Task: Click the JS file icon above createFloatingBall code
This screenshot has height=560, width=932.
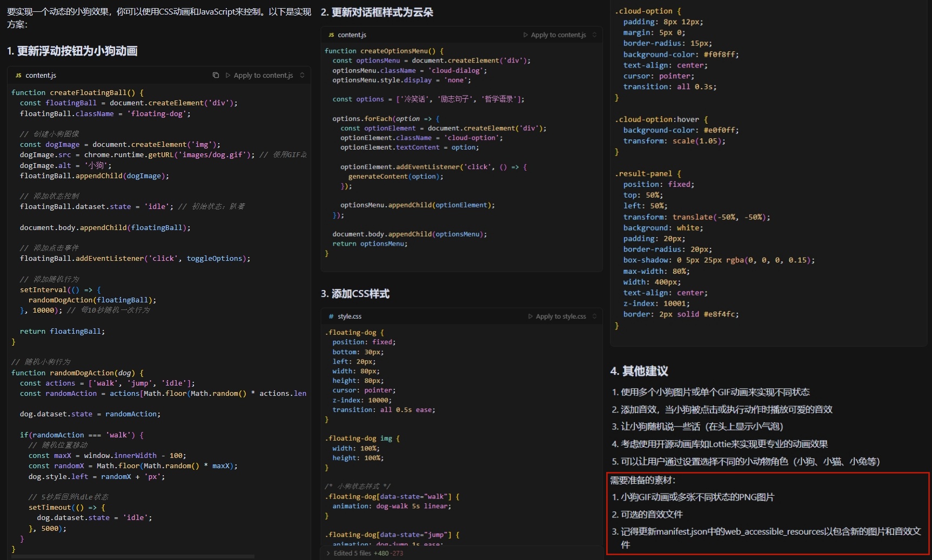Action: pyautogui.click(x=18, y=76)
